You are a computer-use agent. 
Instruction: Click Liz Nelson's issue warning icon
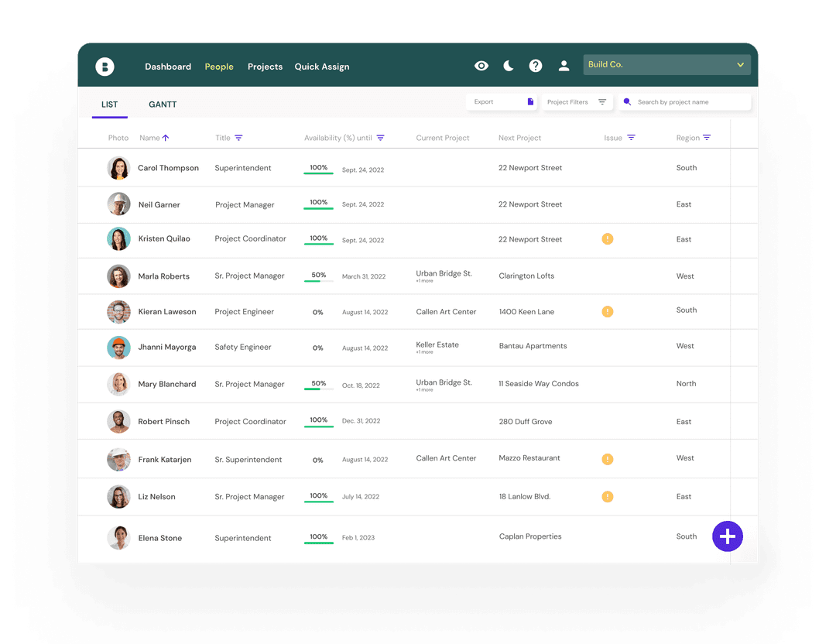click(x=608, y=497)
